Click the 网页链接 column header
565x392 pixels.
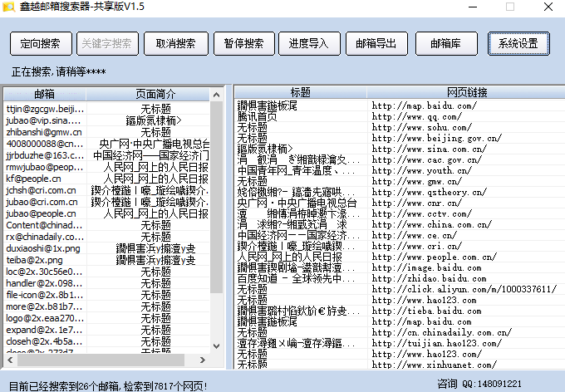tap(466, 92)
